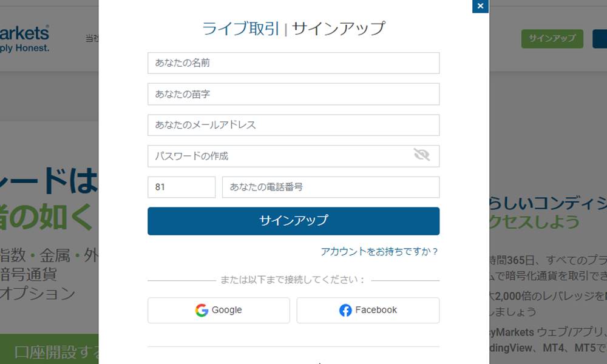Click the あなたの苗字 last name field
Screen dimensions: 607x364
293,93
